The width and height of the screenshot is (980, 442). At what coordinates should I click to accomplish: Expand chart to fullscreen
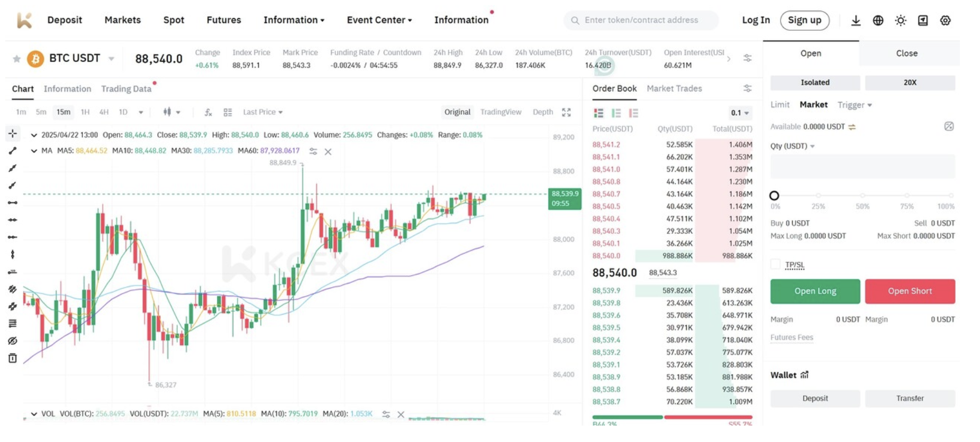[566, 112]
